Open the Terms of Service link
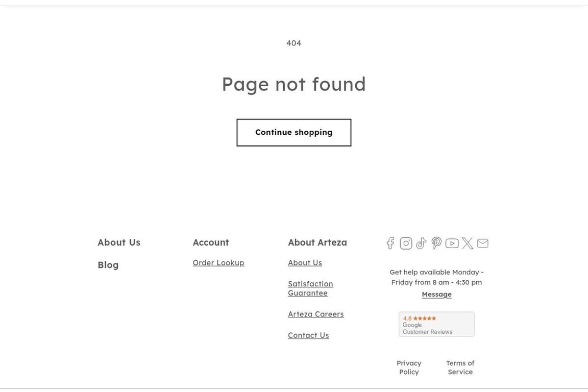This screenshot has height=392, width=588. [x=460, y=367]
